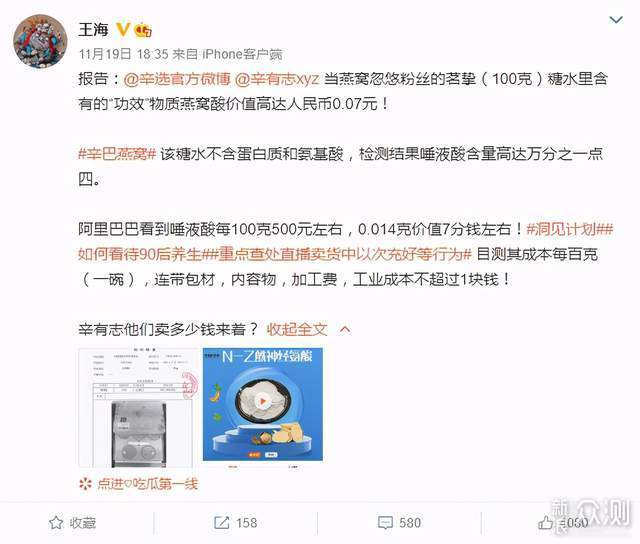Open the #辛巴燕窝# hashtag topic
Image resolution: width=640 pixels, height=544 pixels.
tap(117, 154)
